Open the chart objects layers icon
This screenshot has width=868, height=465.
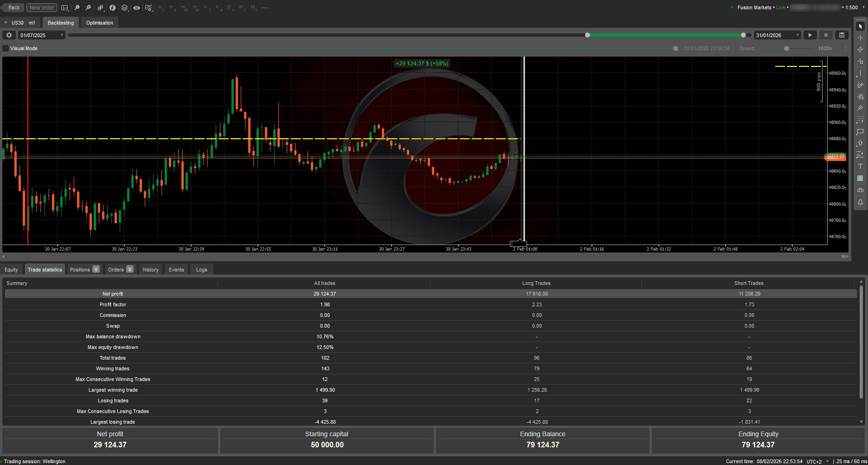[124, 7]
